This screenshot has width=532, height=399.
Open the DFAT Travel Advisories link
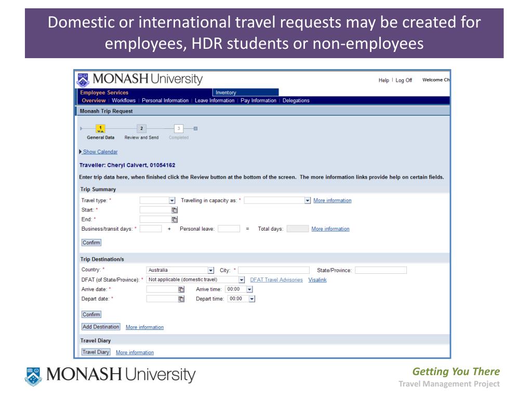click(276, 280)
